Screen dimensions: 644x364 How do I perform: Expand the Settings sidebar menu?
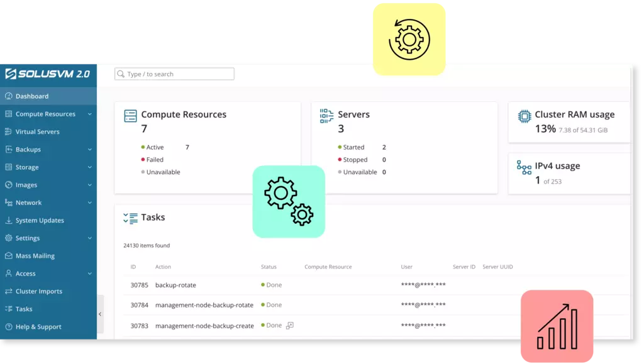[x=90, y=238]
